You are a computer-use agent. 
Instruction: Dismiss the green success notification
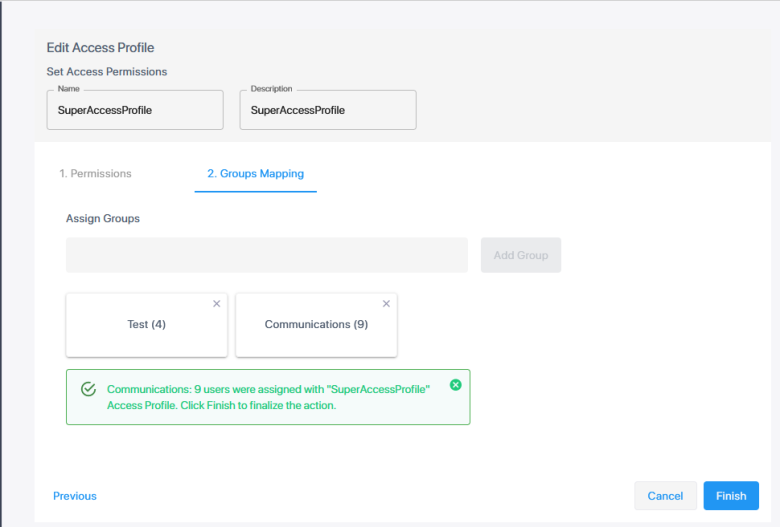(x=456, y=385)
